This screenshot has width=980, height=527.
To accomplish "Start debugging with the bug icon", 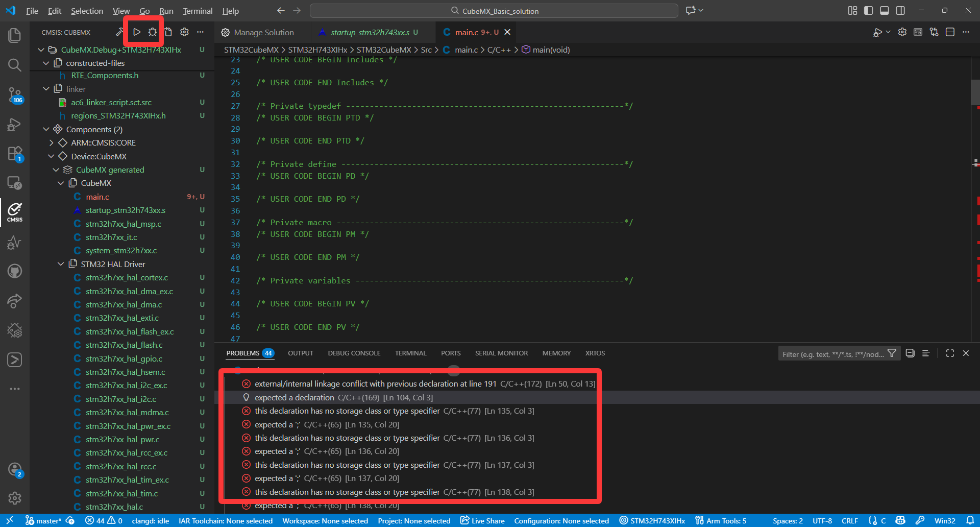I will pyautogui.click(x=152, y=32).
